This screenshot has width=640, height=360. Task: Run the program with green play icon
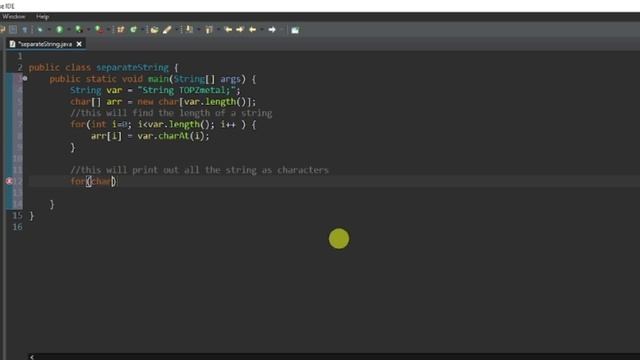(x=59, y=29)
